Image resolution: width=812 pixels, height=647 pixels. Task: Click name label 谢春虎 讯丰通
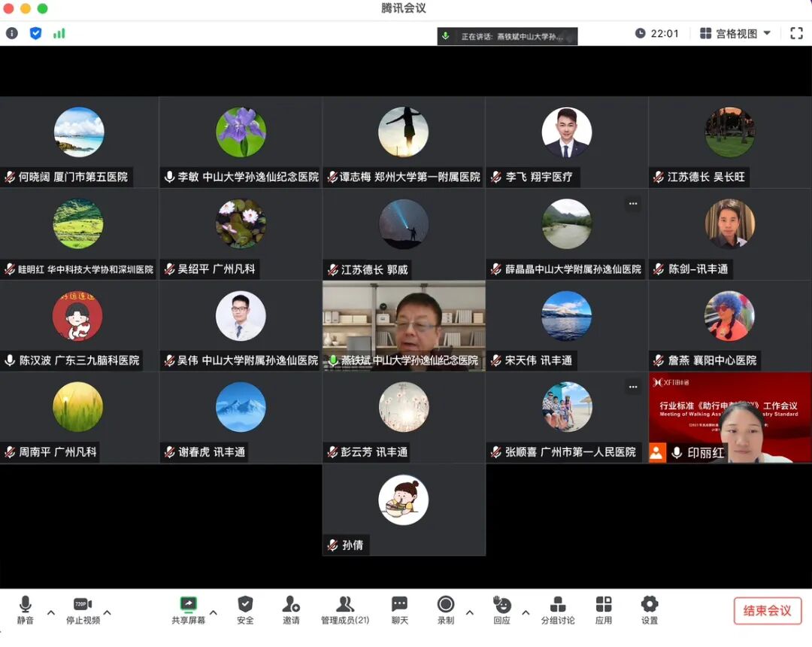(x=211, y=452)
